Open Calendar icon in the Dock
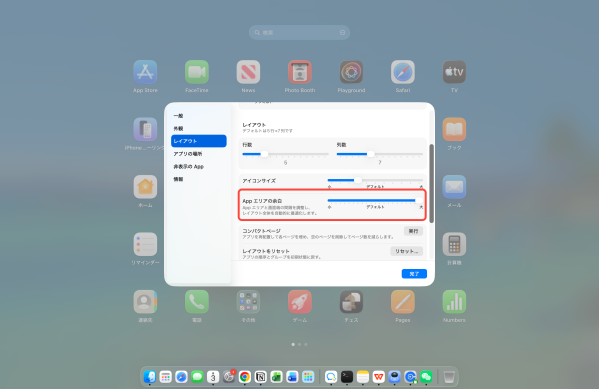The width and height of the screenshot is (599, 389). [213, 377]
